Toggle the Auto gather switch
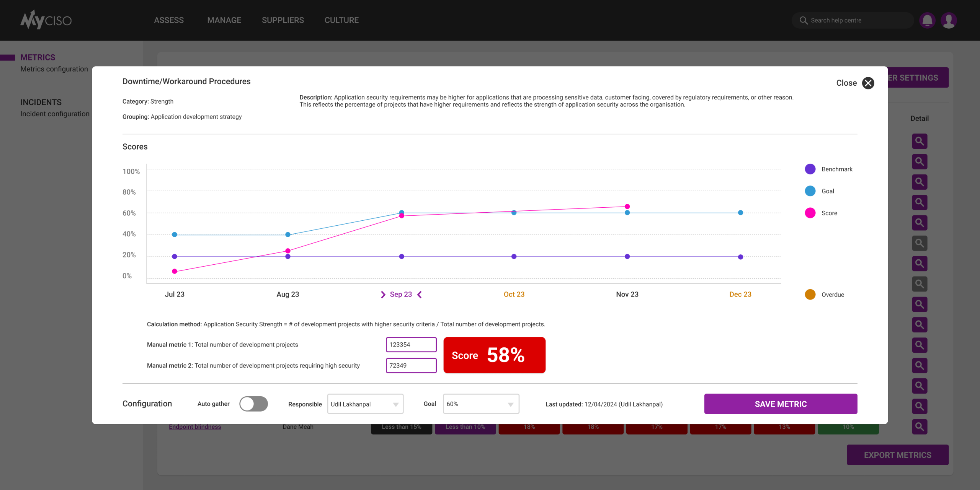The image size is (980, 490). click(253, 404)
